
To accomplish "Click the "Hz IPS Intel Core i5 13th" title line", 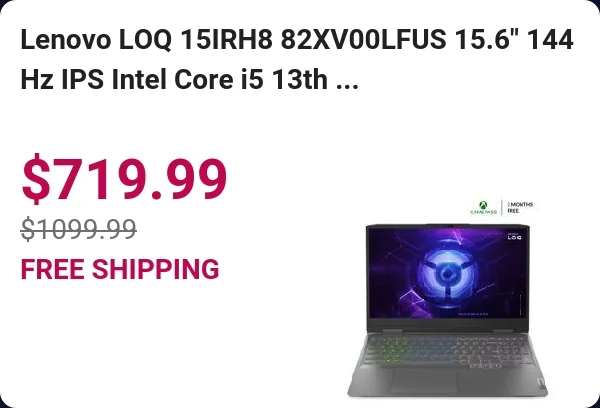I will [x=174, y=80].
